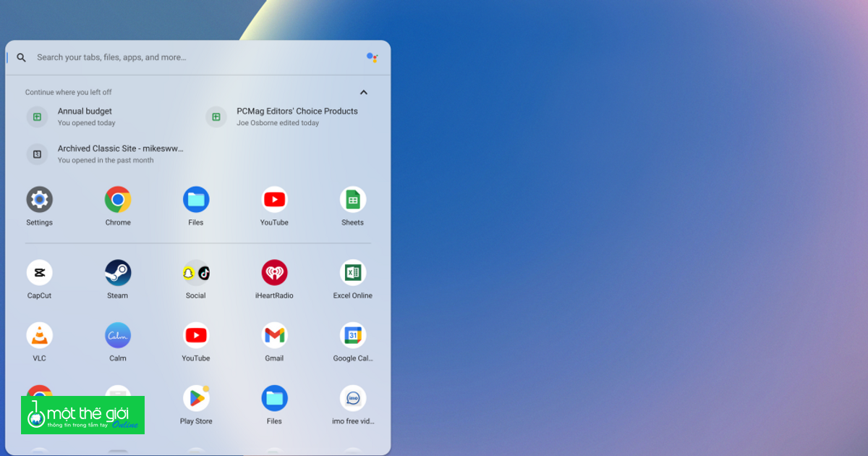Open the Annual budget spreadsheet
The width and height of the screenshot is (868, 456).
[85, 117]
